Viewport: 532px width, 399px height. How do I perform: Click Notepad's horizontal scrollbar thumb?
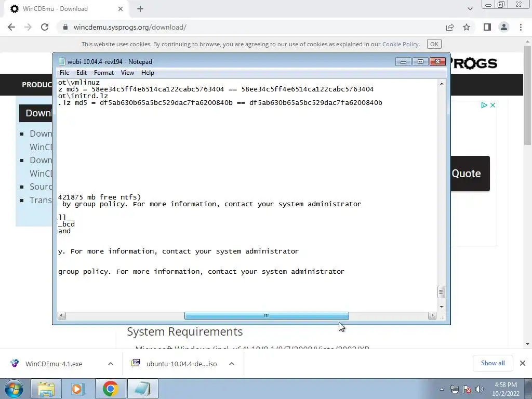coord(267,315)
